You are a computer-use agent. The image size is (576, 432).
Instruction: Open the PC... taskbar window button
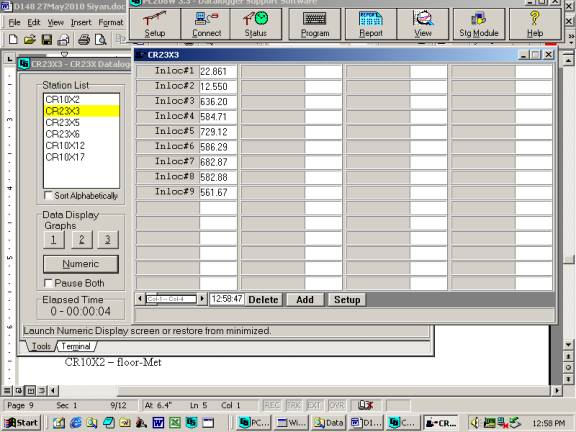coord(253,423)
